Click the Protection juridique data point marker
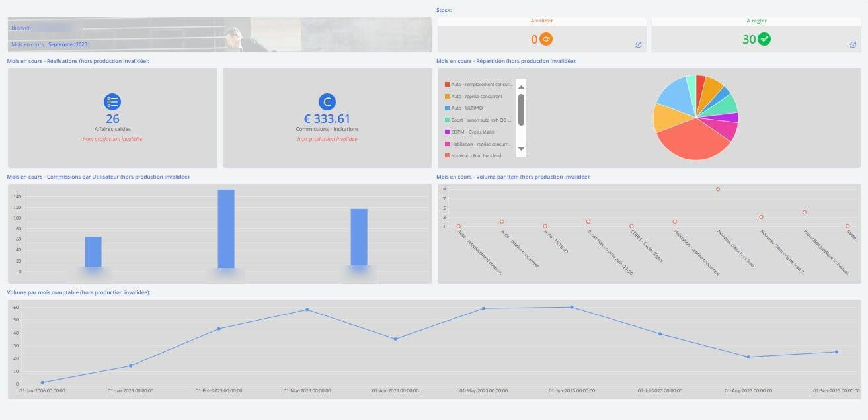The image size is (868, 420). [805, 212]
